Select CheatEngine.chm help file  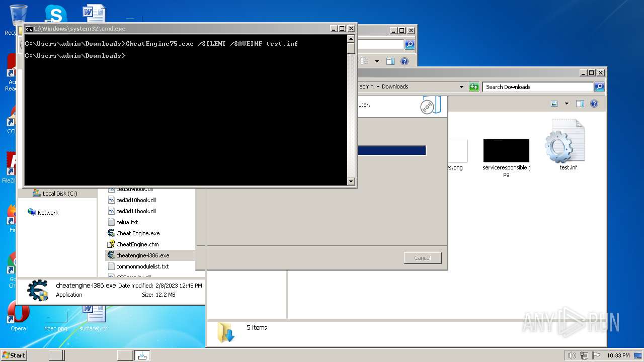133,244
